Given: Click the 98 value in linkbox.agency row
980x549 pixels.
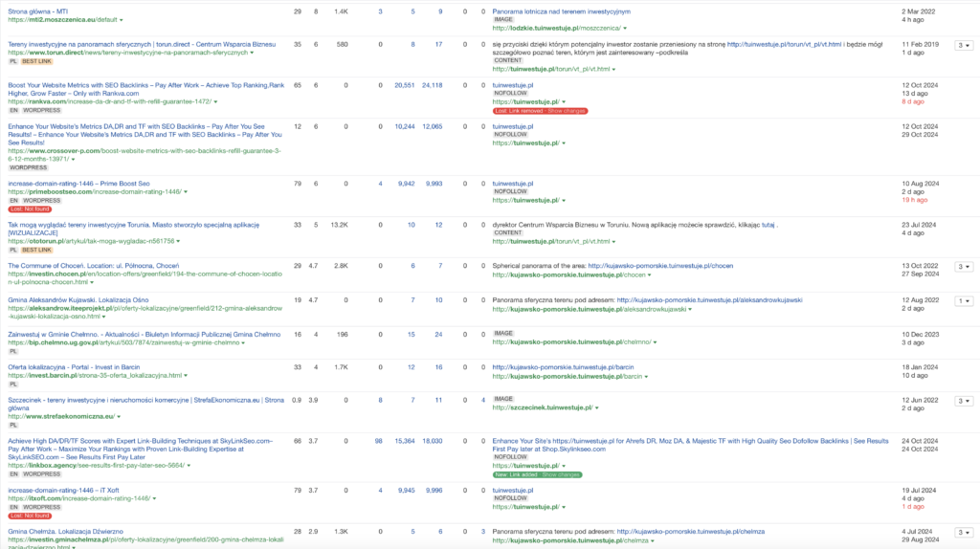Looking at the screenshot, I should 379,441.
